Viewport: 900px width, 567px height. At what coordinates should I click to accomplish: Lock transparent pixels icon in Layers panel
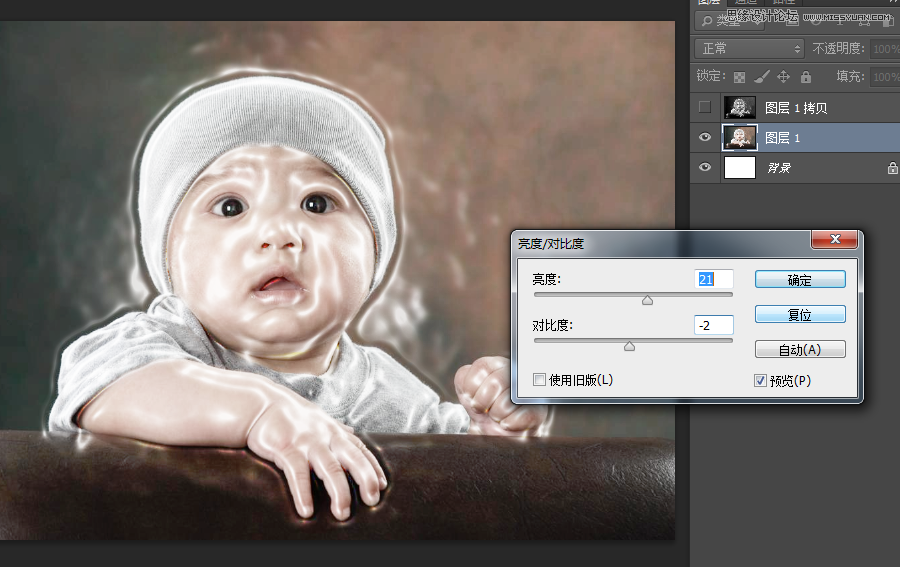tap(739, 77)
